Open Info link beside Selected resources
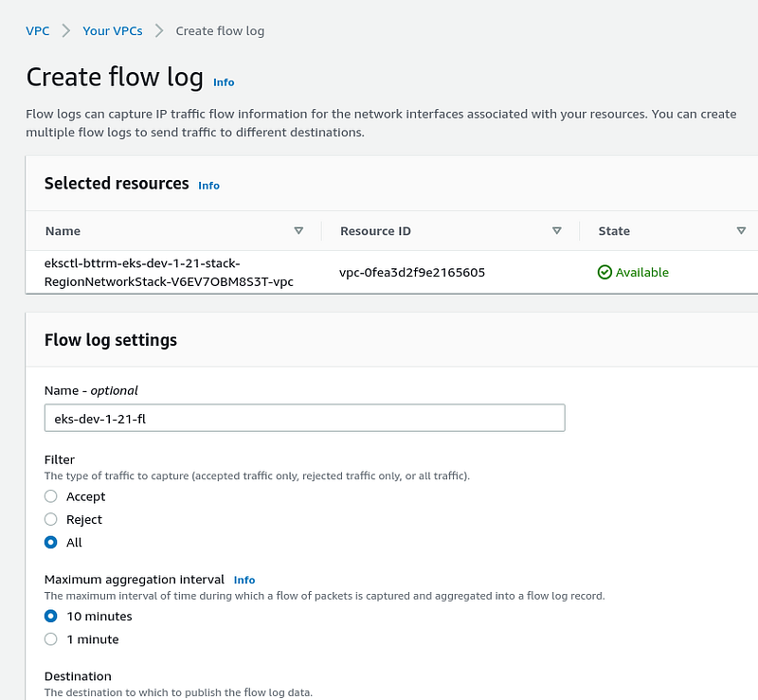Screen dimensions: 758x700 (208, 186)
